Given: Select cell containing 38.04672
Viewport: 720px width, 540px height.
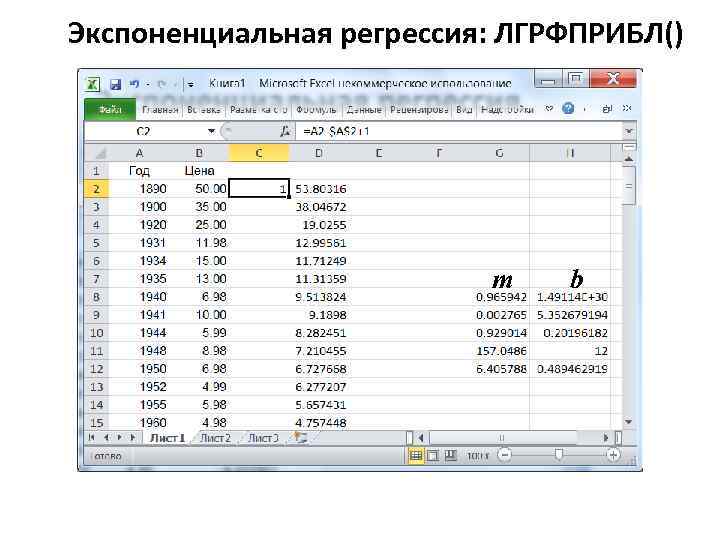Looking at the screenshot, I should (319, 207).
